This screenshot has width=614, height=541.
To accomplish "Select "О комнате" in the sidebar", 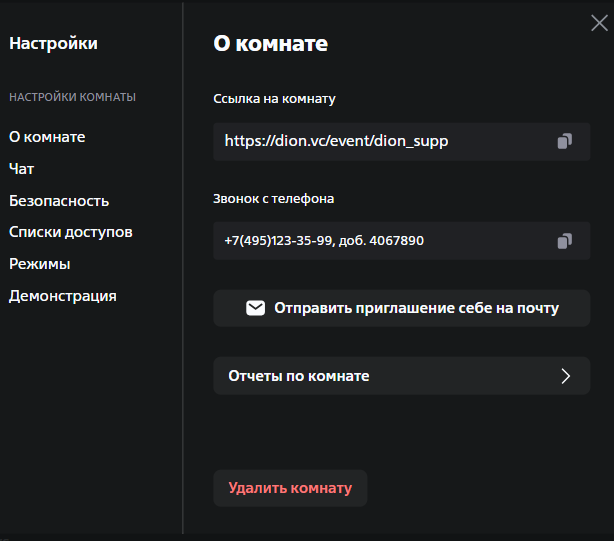I will 47,137.
